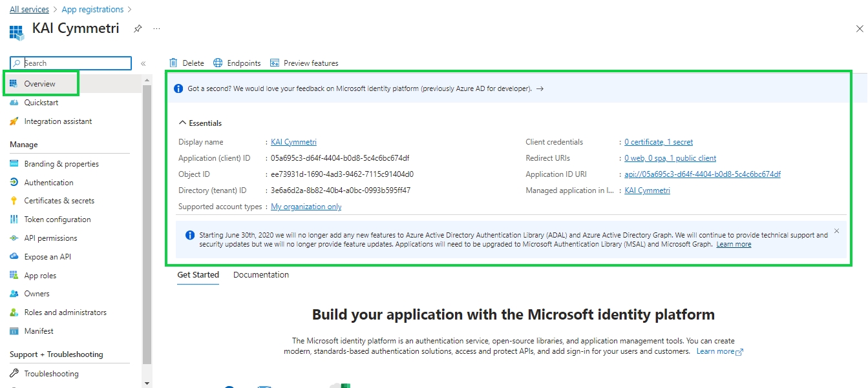Open Expose an API in the sidebar

click(x=47, y=257)
